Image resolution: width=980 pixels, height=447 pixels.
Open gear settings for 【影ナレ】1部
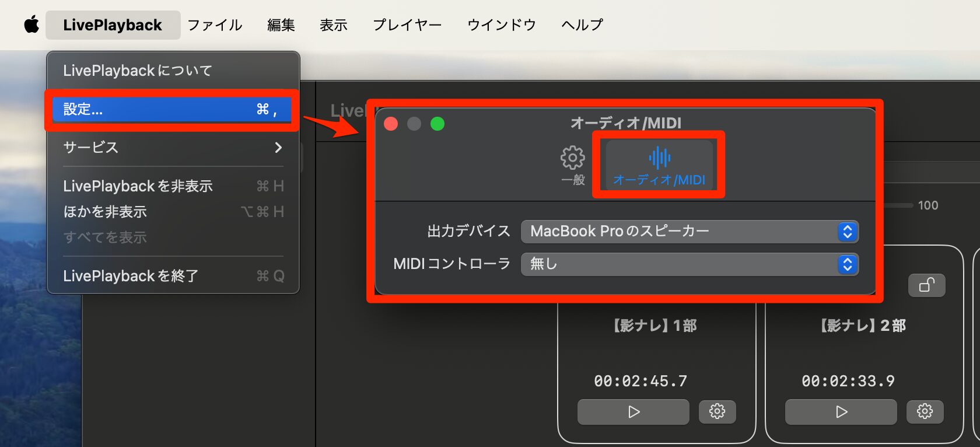pos(717,412)
